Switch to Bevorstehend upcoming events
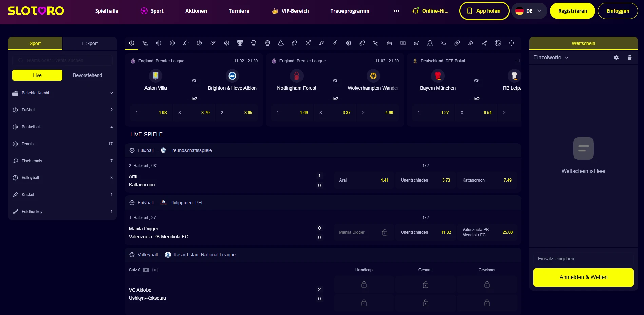 click(x=87, y=75)
